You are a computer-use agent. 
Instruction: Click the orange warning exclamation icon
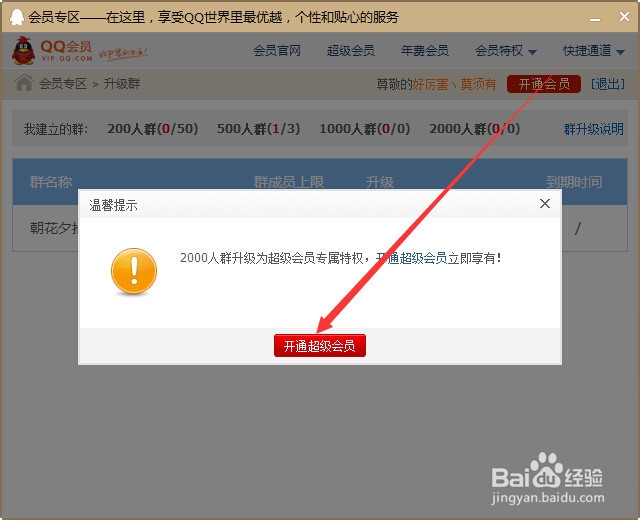pos(134,271)
